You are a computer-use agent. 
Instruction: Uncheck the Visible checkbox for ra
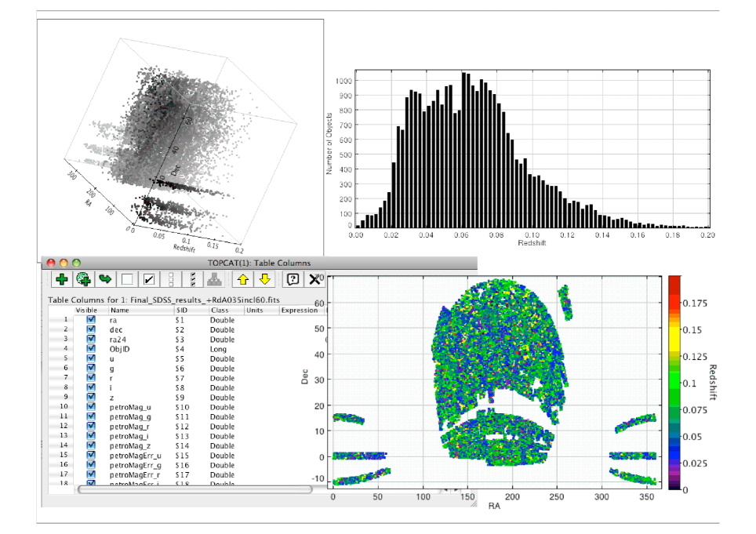click(91, 321)
